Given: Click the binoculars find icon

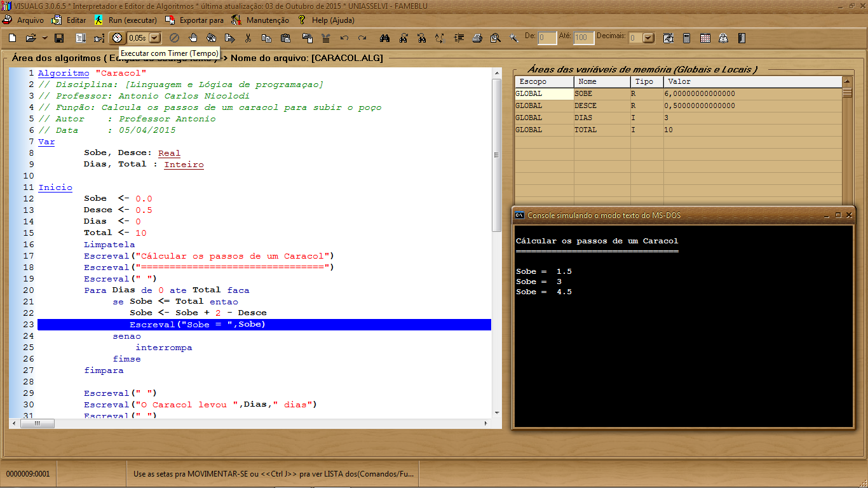Looking at the screenshot, I should [384, 38].
